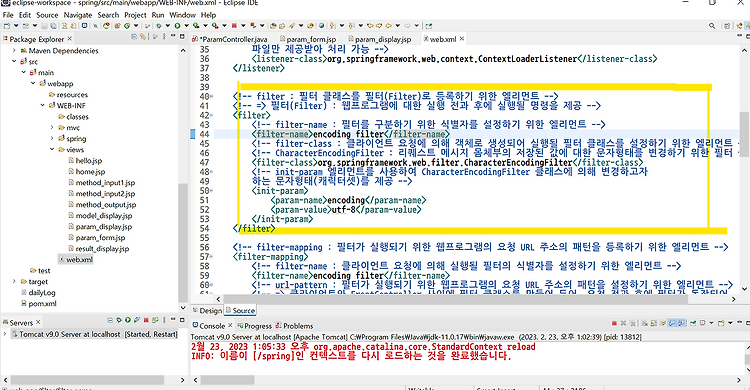Viewport: 750px width, 390px height.
Task: Click Collapse All icon in Package Explorer
Action: [x=134, y=36]
